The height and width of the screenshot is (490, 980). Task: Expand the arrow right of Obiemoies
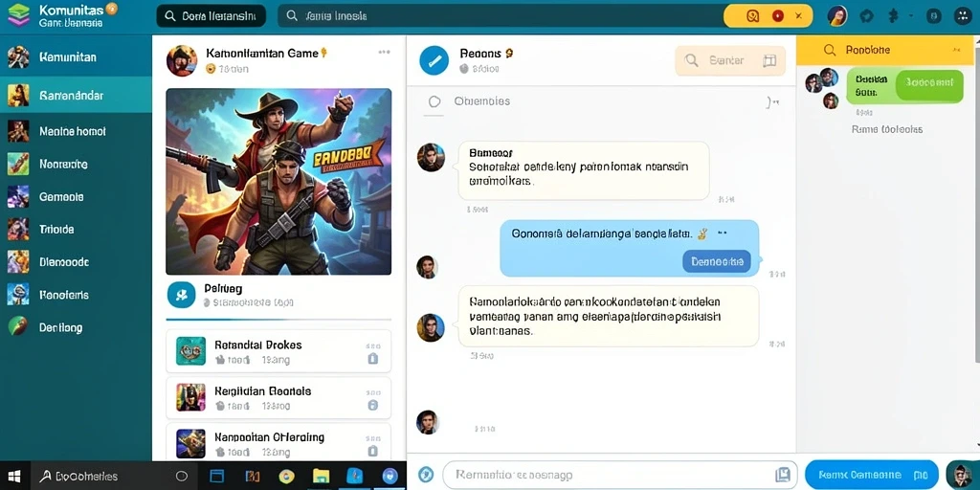pyautogui.click(x=772, y=101)
